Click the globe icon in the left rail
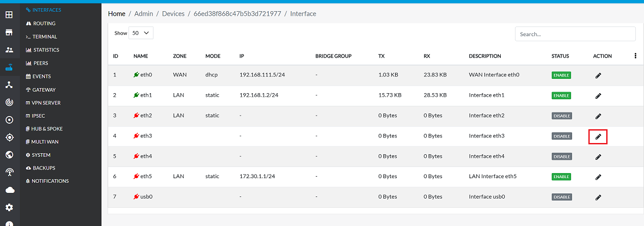Image resolution: width=644 pixels, height=226 pixels. 9,155
